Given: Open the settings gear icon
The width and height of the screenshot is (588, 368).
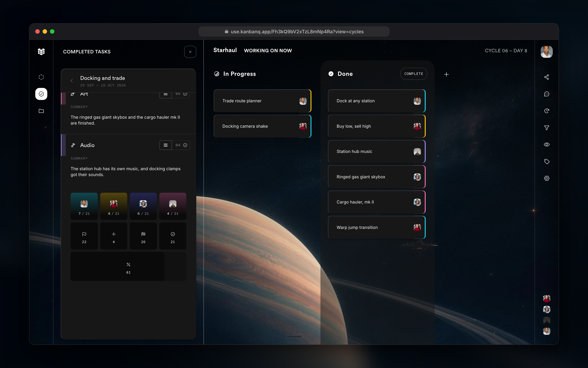Looking at the screenshot, I should 546,178.
